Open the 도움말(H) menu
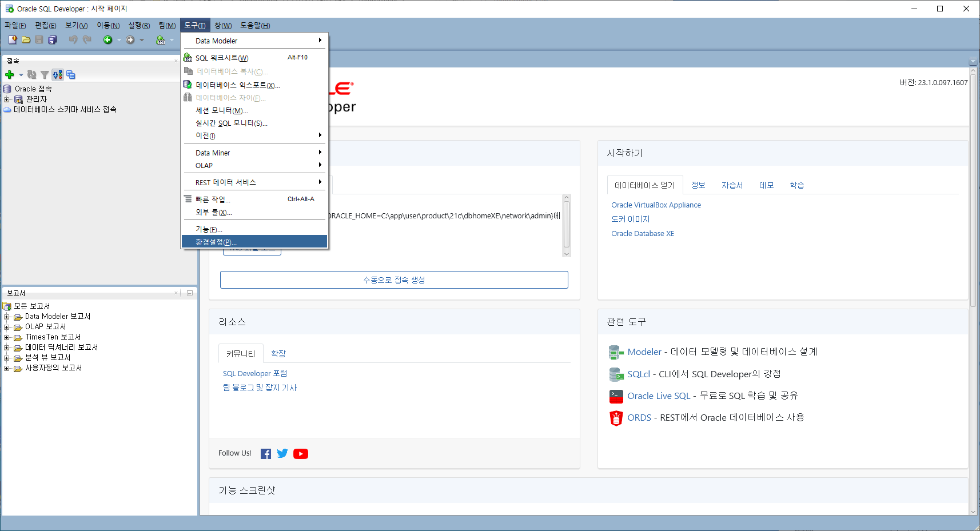The width and height of the screenshot is (980, 531). pyautogui.click(x=255, y=25)
